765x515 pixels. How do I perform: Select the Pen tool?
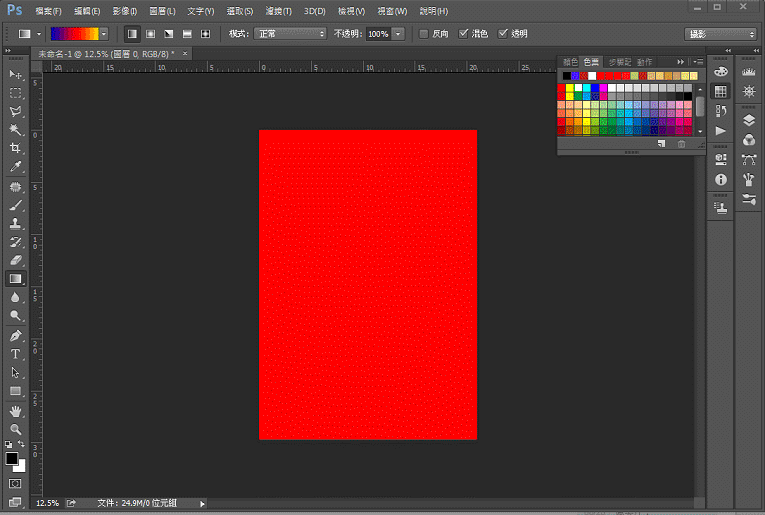(15, 336)
